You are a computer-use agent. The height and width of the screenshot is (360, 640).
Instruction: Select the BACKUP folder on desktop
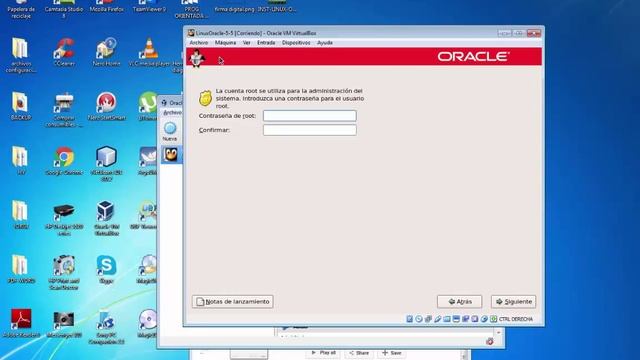(20, 106)
